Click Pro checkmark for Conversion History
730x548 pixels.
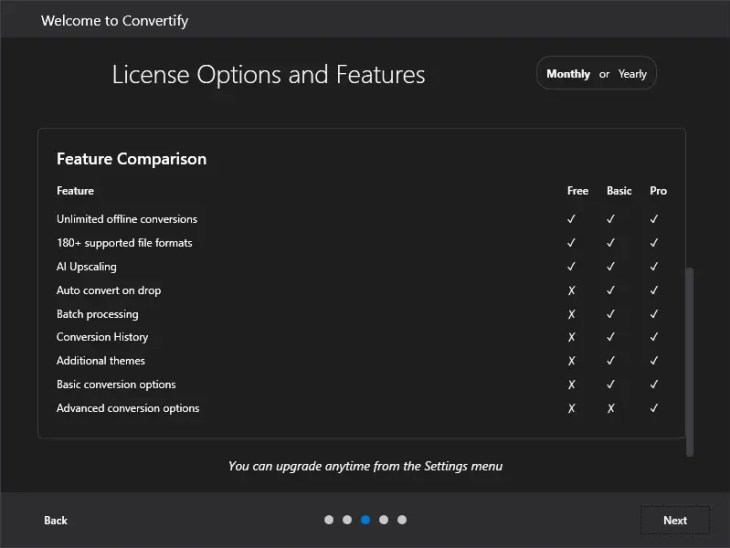(654, 337)
